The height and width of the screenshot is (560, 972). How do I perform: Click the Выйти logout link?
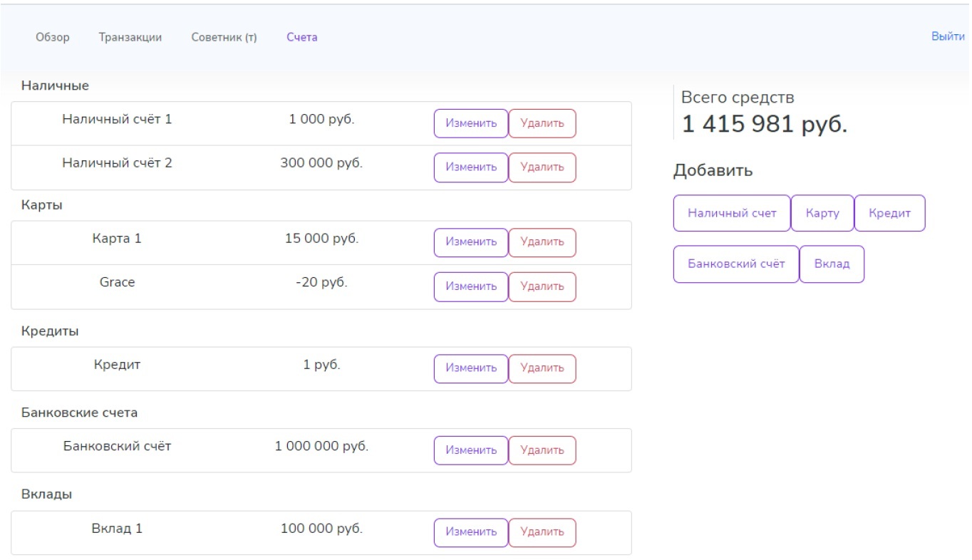[x=948, y=36]
